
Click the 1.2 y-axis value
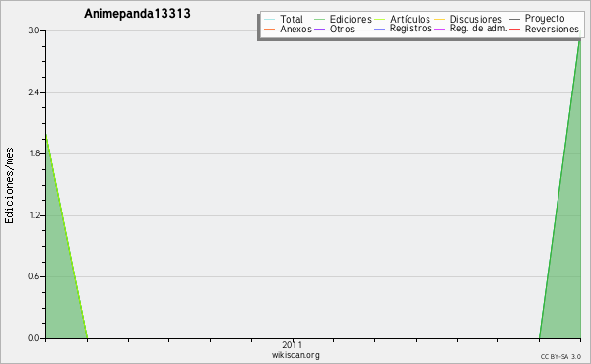coord(33,215)
